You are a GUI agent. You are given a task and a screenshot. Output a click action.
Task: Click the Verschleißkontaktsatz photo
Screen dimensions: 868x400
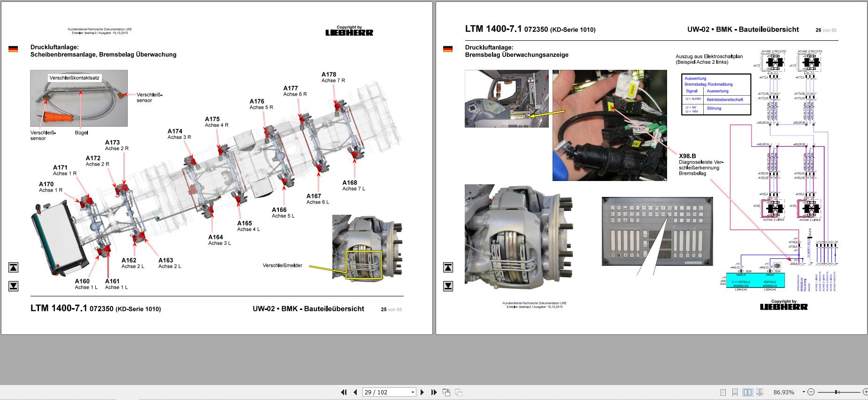[x=79, y=98]
